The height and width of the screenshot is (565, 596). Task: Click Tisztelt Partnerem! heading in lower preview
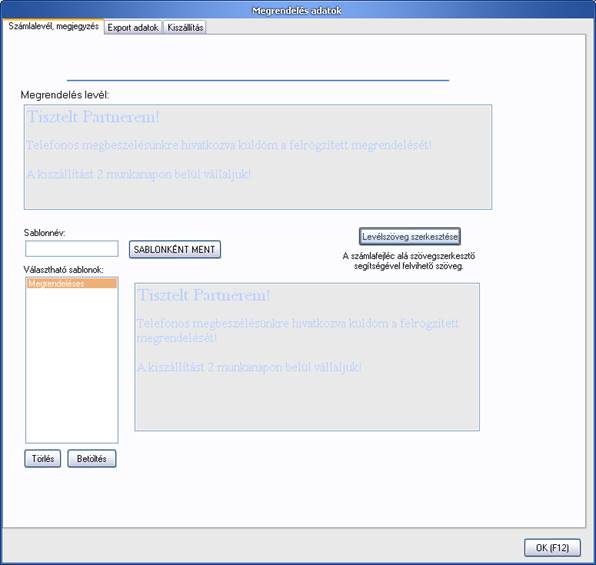[204, 295]
